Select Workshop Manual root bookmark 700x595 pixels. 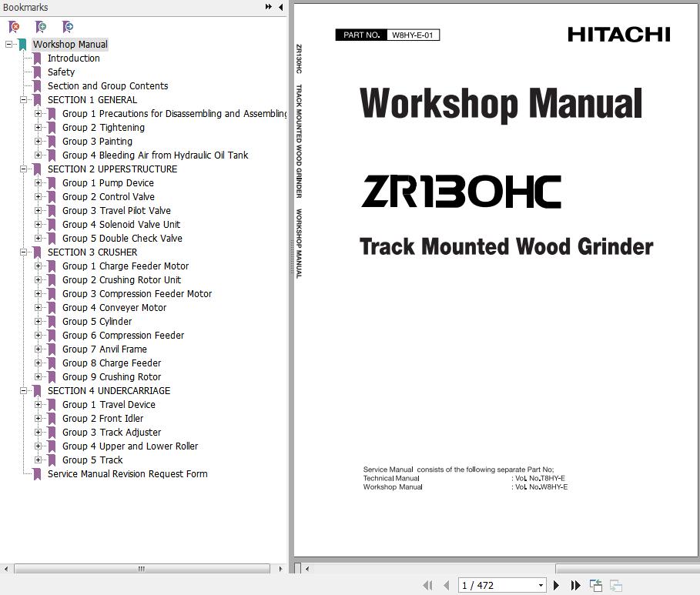tap(70, 44)
